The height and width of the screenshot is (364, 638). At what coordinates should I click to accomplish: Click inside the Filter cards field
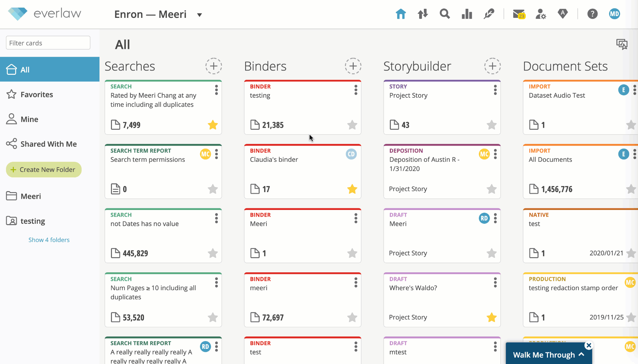[x=48, y=43]
